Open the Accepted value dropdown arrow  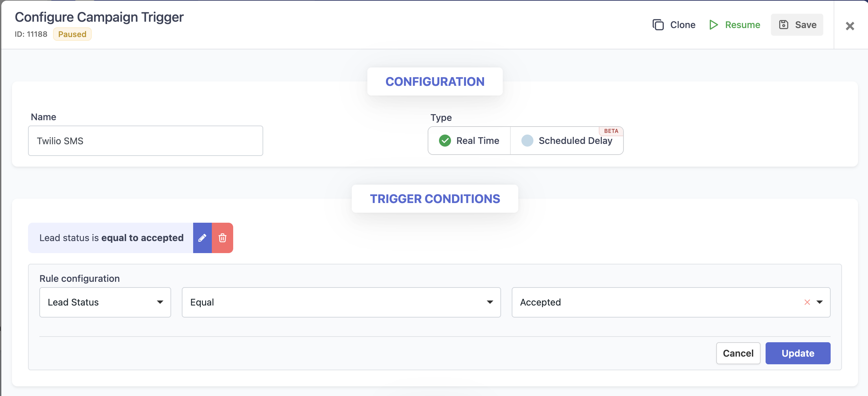(820, 302)
